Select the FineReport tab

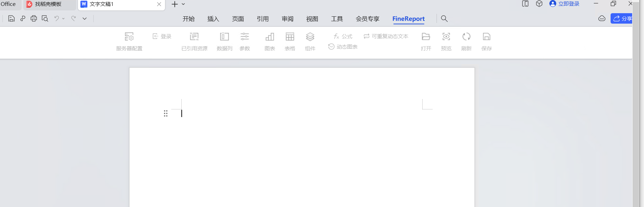pos(408,19)
